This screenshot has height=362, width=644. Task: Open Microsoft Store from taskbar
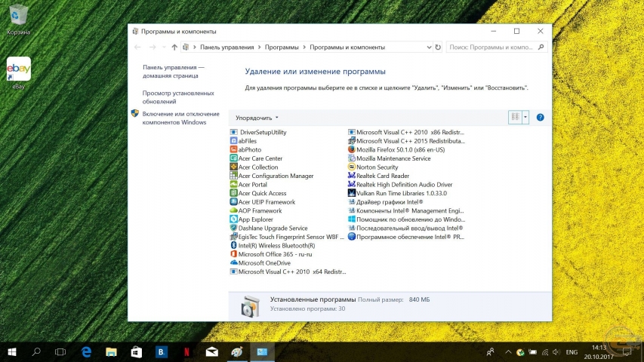point(137,351)
